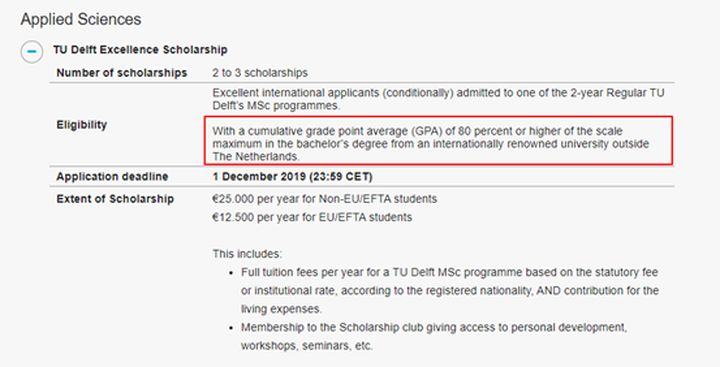This screenshot has height=367, width=720.
Task: Click the This includes text
Action: [x=248, y=254]
